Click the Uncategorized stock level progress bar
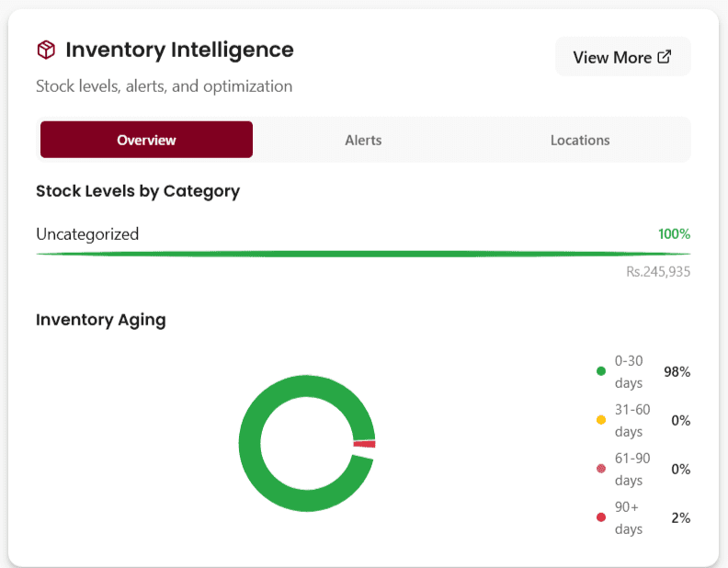Screen dimensions: 728x568 pyautogui.click(x=363, y=254)
